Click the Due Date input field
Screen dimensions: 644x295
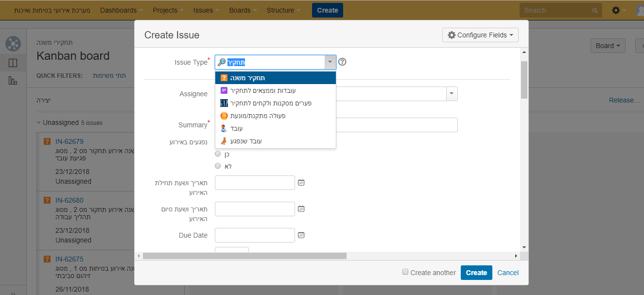[255, 235]
